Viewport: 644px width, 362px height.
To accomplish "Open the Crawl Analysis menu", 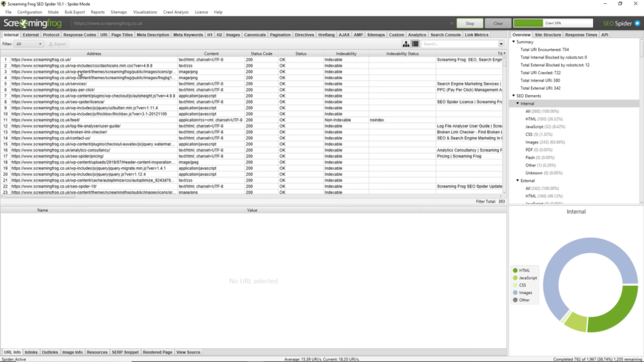I will click(x=176, y=12).
